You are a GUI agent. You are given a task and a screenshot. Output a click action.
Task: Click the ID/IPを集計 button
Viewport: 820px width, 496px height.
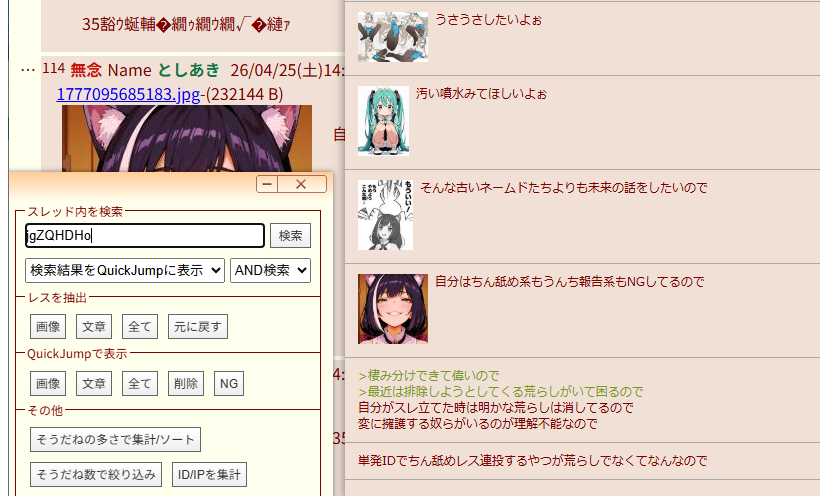tap(209, 475)
